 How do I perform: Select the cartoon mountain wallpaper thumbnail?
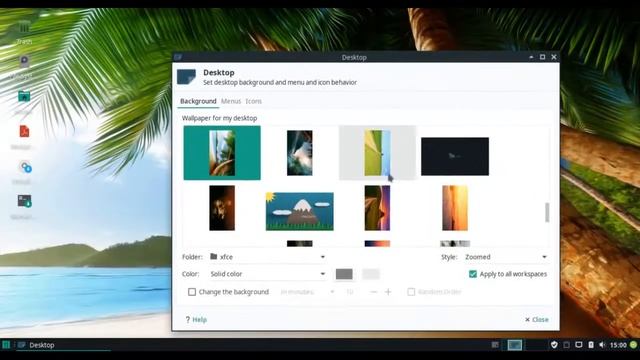tap(300, 211)
